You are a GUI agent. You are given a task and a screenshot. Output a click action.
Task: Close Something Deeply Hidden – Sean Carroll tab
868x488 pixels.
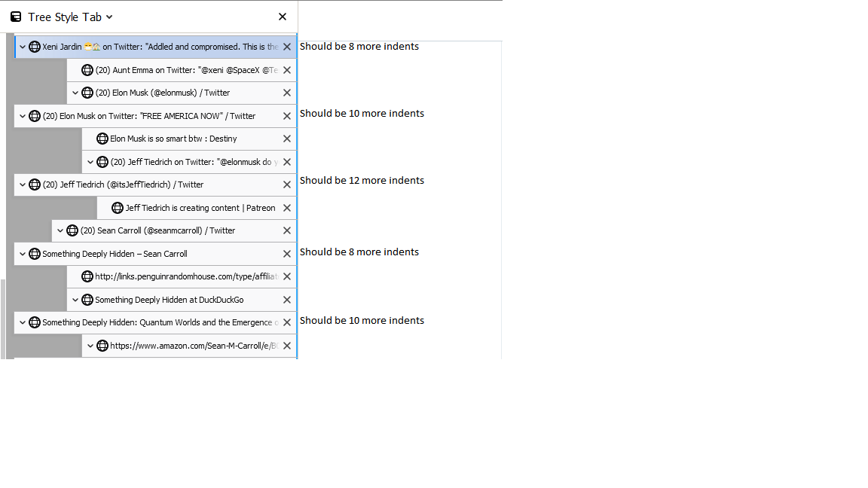coord(287,254)
